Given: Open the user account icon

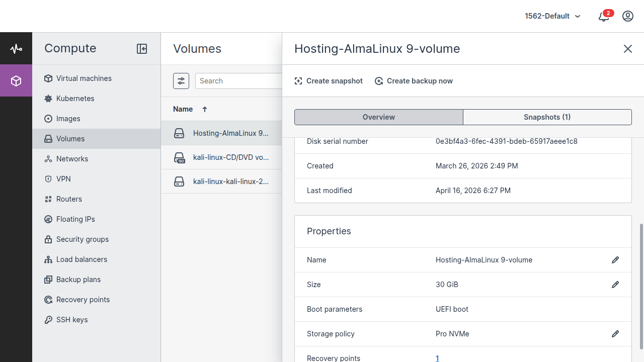Looking at the screenshot, I should click(x=628, y=16).
